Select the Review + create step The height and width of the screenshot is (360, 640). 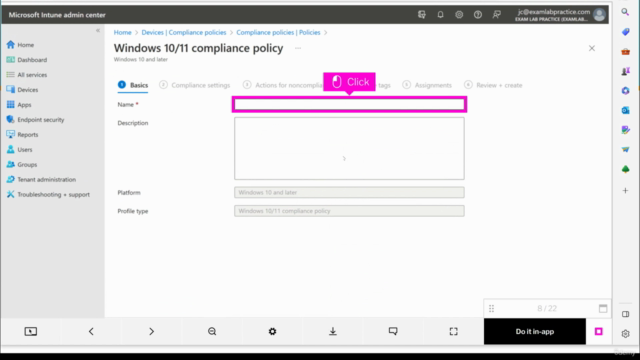[493, 85]
